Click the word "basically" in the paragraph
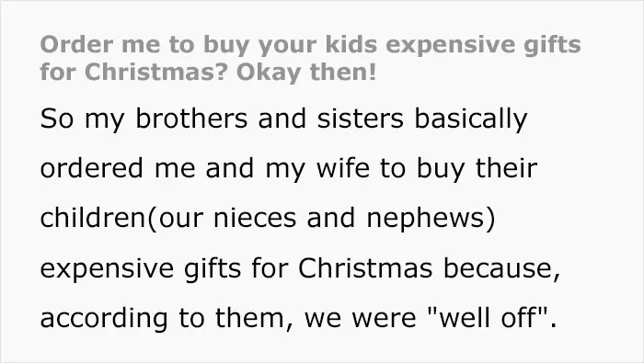Image resolution: width=644 pixels, height=363 pixels. pos(470,119)
